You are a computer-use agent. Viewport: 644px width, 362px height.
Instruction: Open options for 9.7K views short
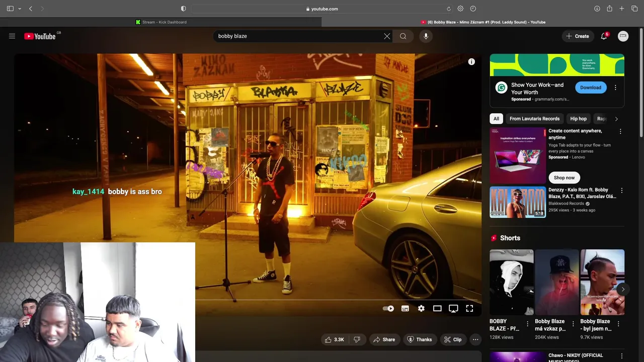coord(618,324)
